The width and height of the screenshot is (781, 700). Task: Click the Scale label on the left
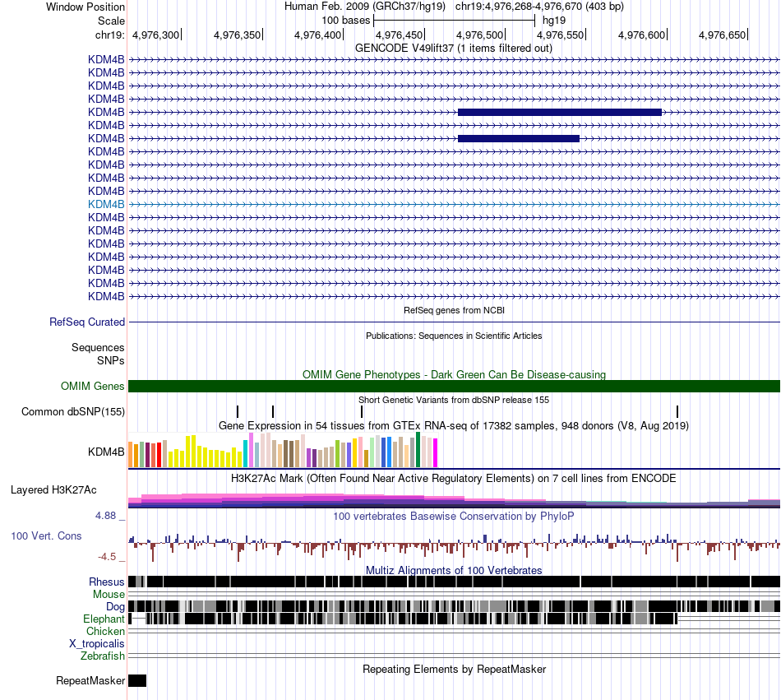coord(111,21)
